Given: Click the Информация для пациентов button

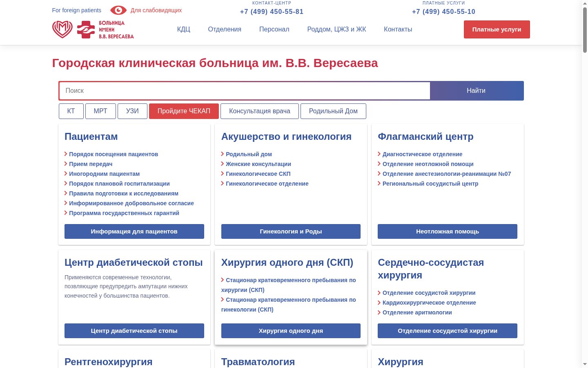Looking at the screenshot, I should click(134, 231).
